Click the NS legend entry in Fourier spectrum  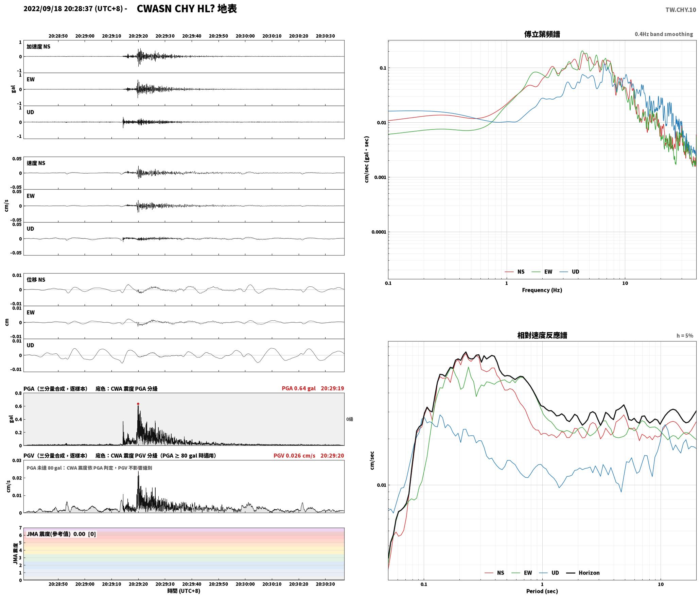514,272
